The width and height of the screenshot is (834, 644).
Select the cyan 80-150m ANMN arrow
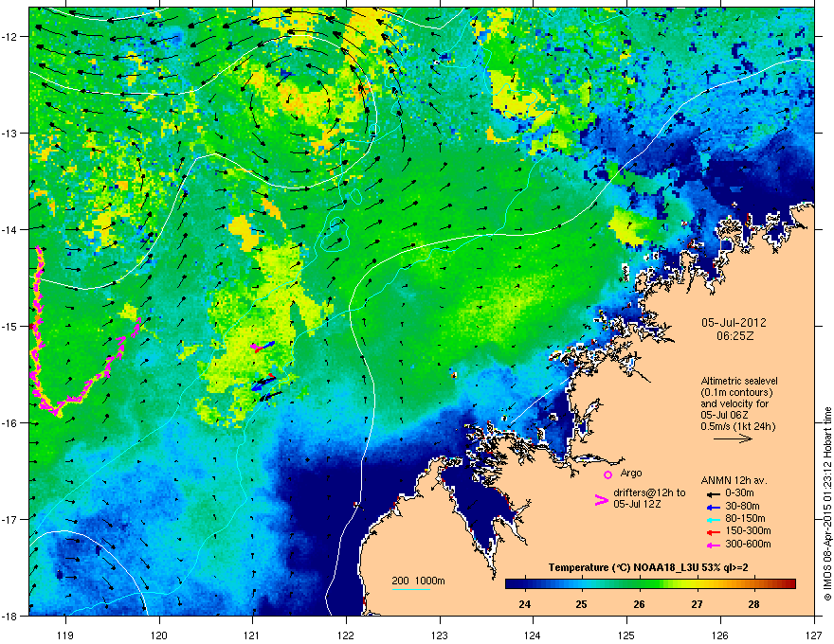click(x=712, y=519)
